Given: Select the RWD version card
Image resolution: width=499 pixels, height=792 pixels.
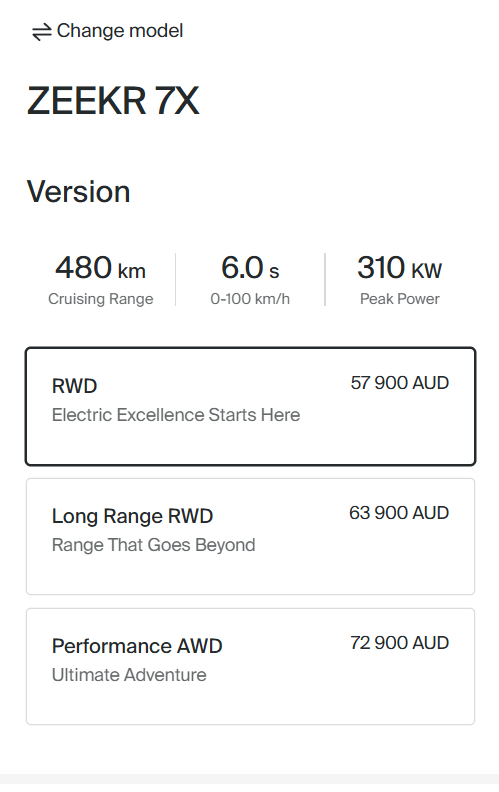Looking at the screenshot, I should point(251,406).
